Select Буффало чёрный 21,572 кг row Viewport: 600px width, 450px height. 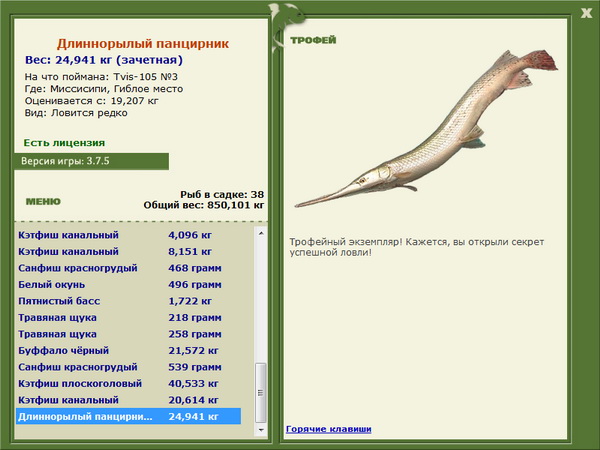(x=129, y=350)
